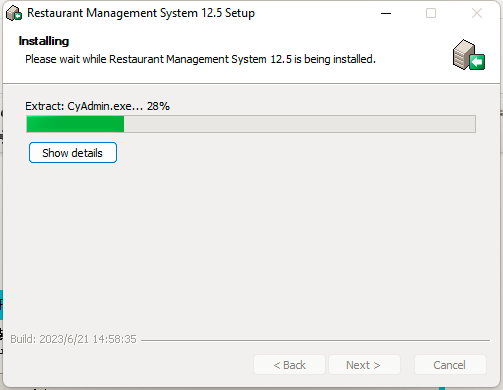Viewport: 503px width, 390px height.
Task: Click the greyed-out Next button
Action: 364,365
